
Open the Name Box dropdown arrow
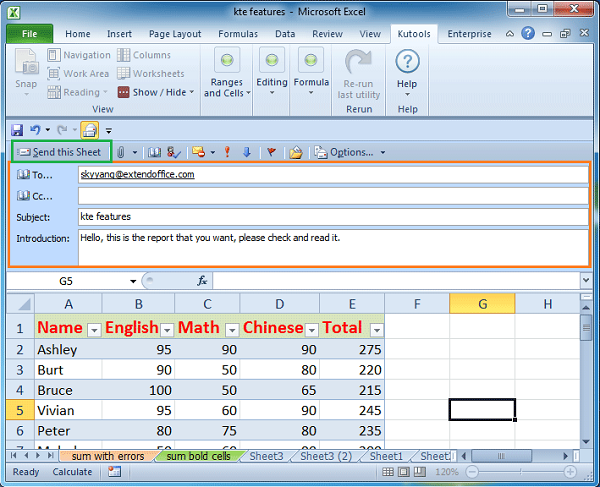pyautogui.click(x=133, y=281)
